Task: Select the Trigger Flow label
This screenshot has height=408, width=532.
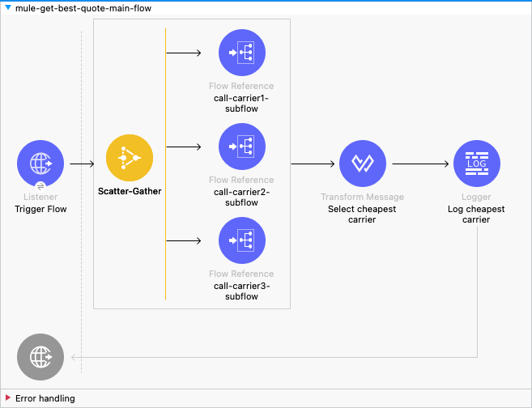Action: click(x=40, y=209)
